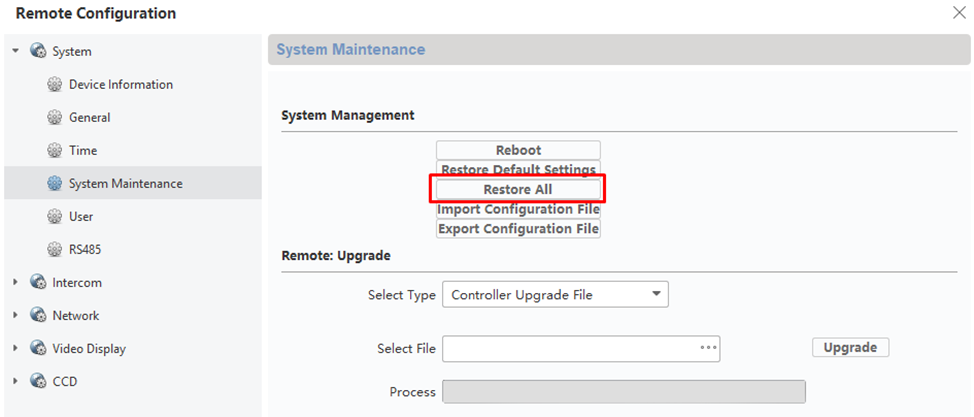
Task: Click Restore Default Settings button
Action: pyautogui.click(x=518, y=170)
